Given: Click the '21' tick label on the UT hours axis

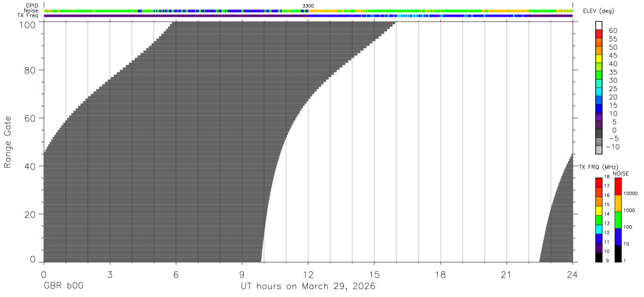Looking at the screenshot, I should pos(507,274).
